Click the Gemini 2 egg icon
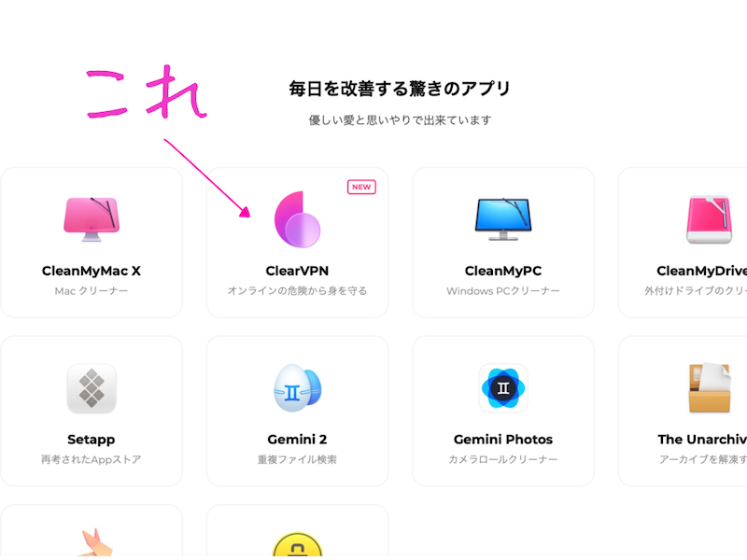Viewport: 747px width, 560px height. pos(297,388)
